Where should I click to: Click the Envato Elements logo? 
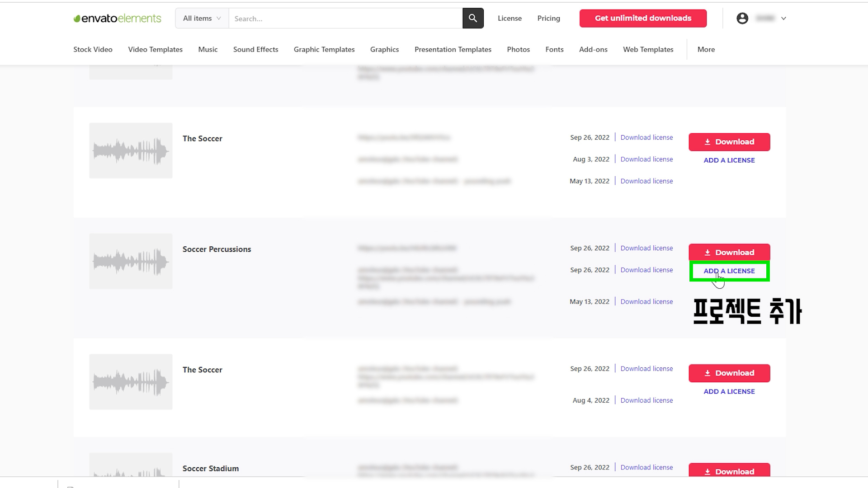point(117,18)
